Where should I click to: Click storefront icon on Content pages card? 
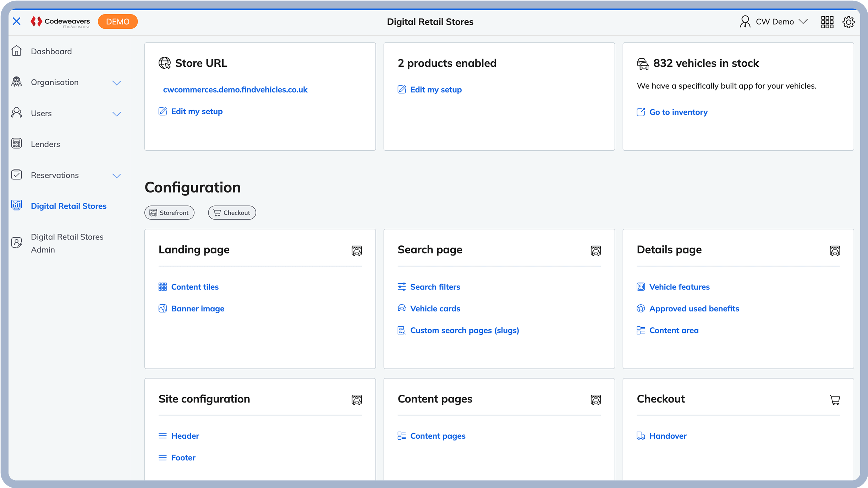coord(596,400)
